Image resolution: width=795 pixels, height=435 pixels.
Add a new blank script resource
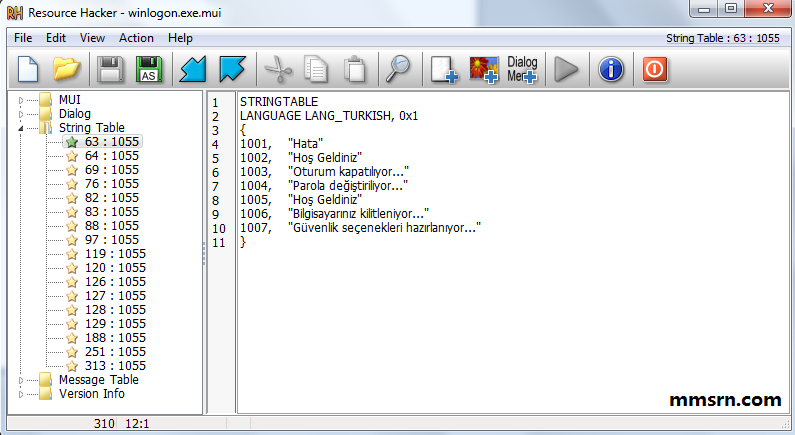[x=444, y=69]
